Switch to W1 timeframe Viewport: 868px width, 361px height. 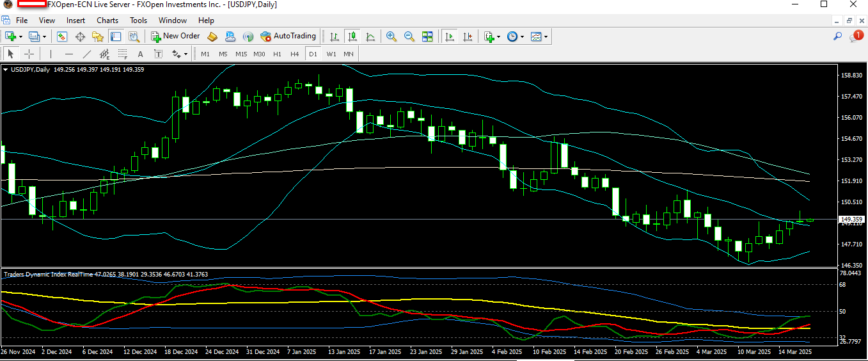point(331,54)
